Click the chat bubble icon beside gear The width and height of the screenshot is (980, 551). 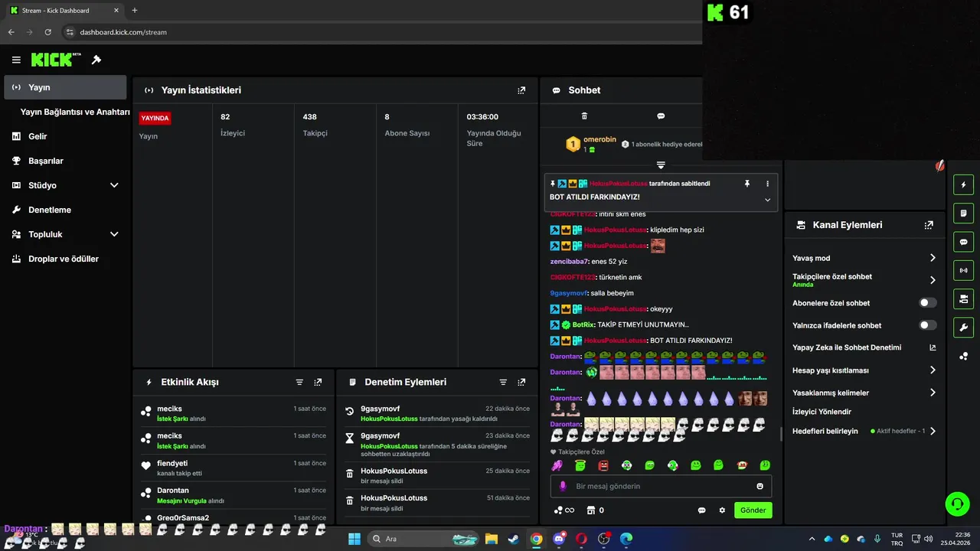(701, 510)
